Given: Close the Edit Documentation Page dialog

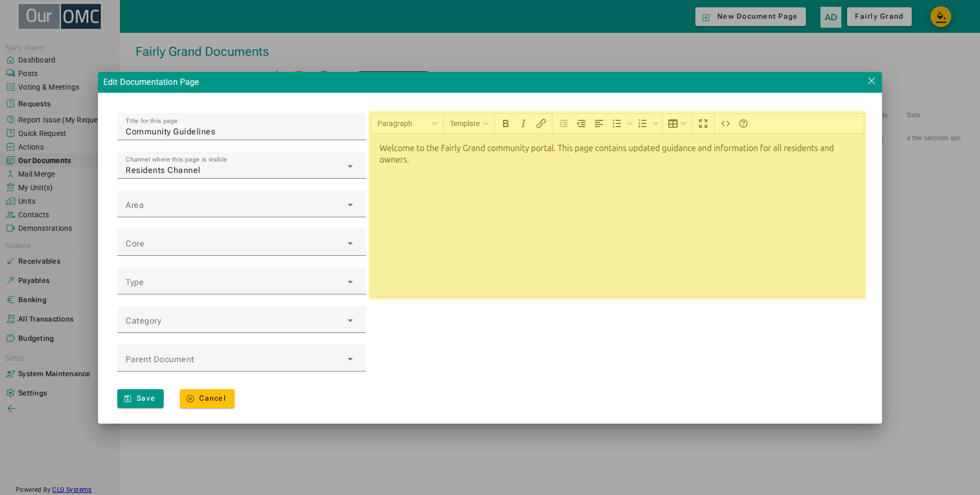Looking at the screenshot, I should pyautogui.click(x=872, y=81).
